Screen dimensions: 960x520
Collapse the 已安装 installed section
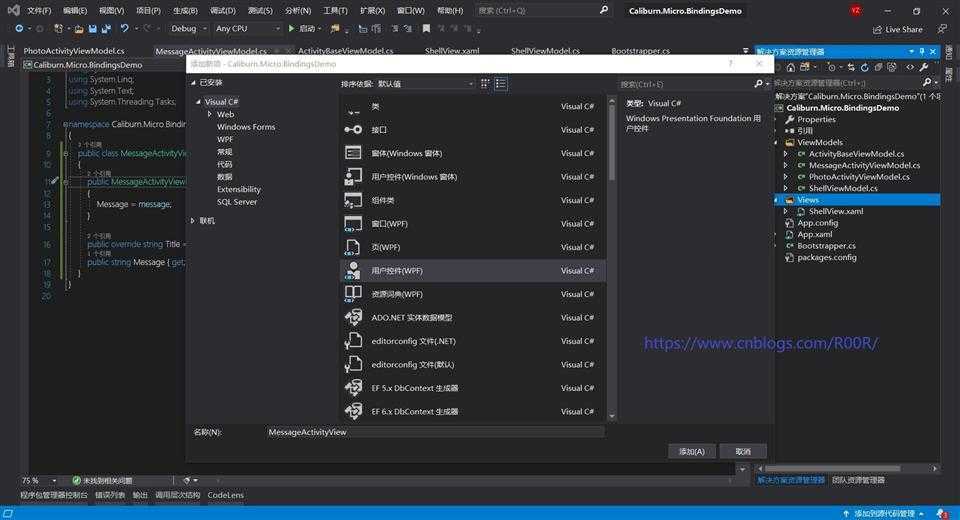pos(193,83)
